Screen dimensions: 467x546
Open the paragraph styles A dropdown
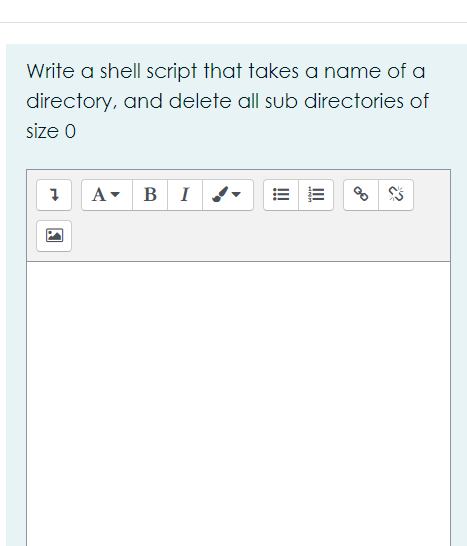107,195
